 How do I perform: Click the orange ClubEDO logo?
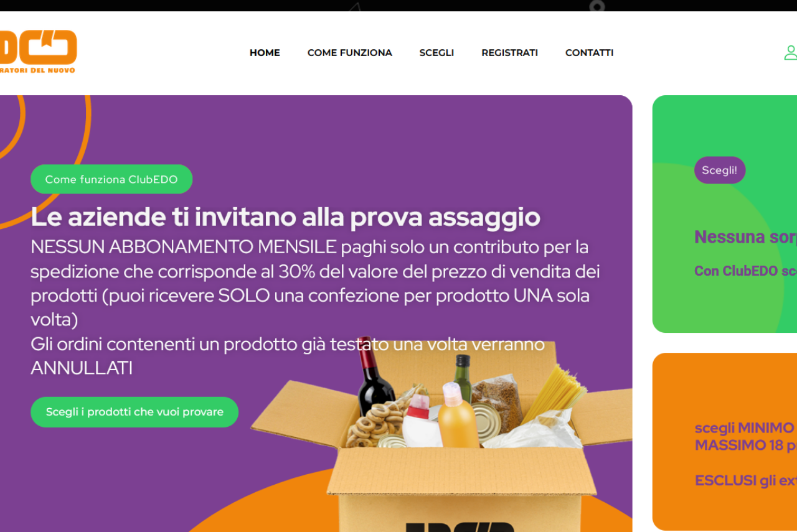pos(37,52)
